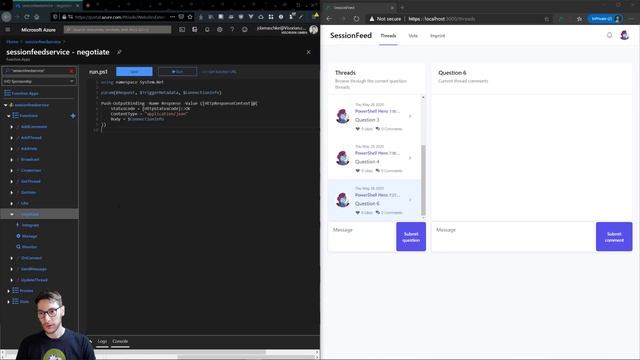Open the Question 3 thread
The height and width of the screenshot is (360, 640).
pyautogui.click(x=374, y=116)
